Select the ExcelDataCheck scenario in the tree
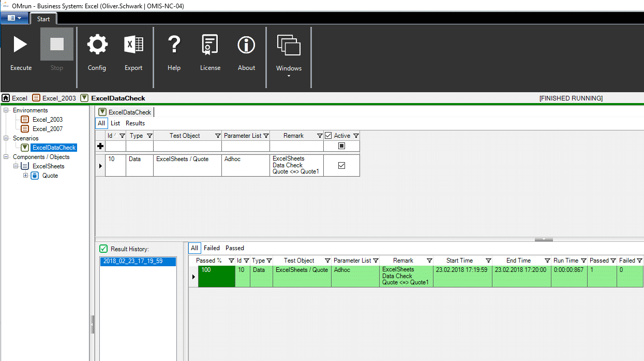The width and height of the screenshot is (644, 361). point(54,147)
